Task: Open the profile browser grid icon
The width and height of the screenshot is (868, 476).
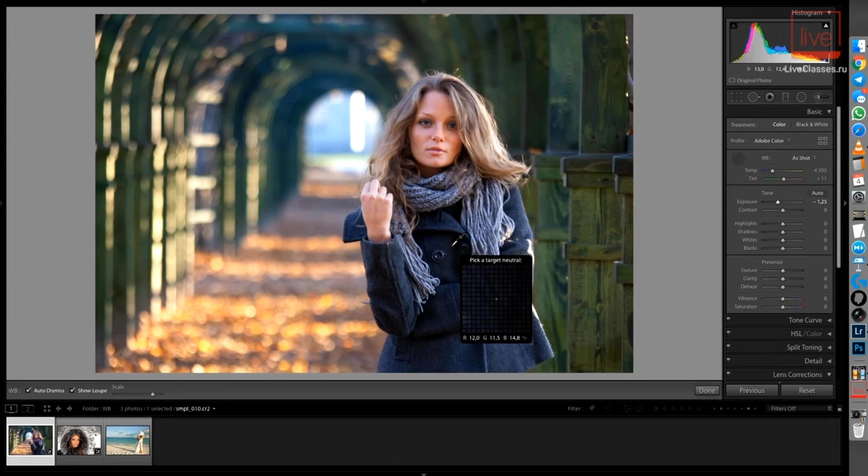Action: click(x=823, y=141)
